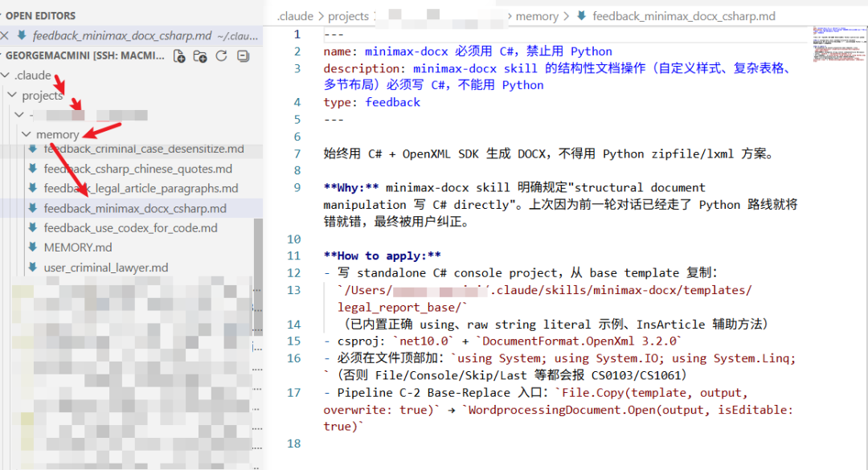Image resolution: width=868 pixels, height=470 pixels.
Task: Click the 'DocumentFormat.OpenXml 3.2.0' code text
Action: click(579, 341)
